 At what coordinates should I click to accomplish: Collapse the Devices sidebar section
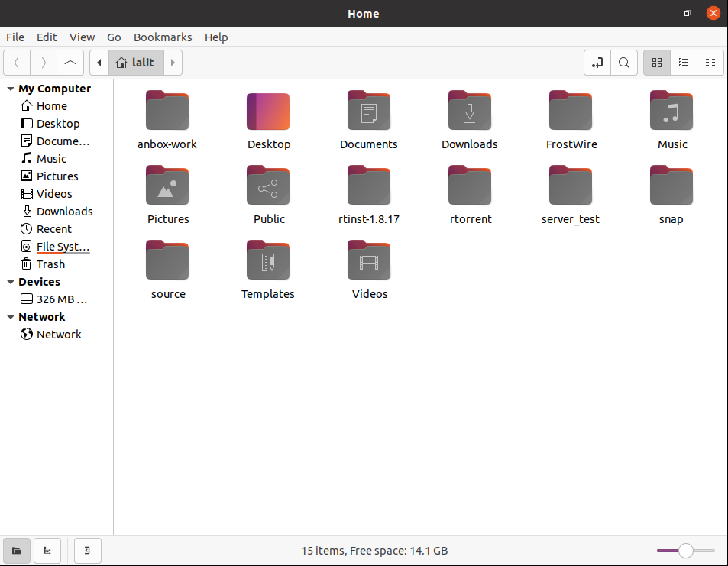[11, 282]
